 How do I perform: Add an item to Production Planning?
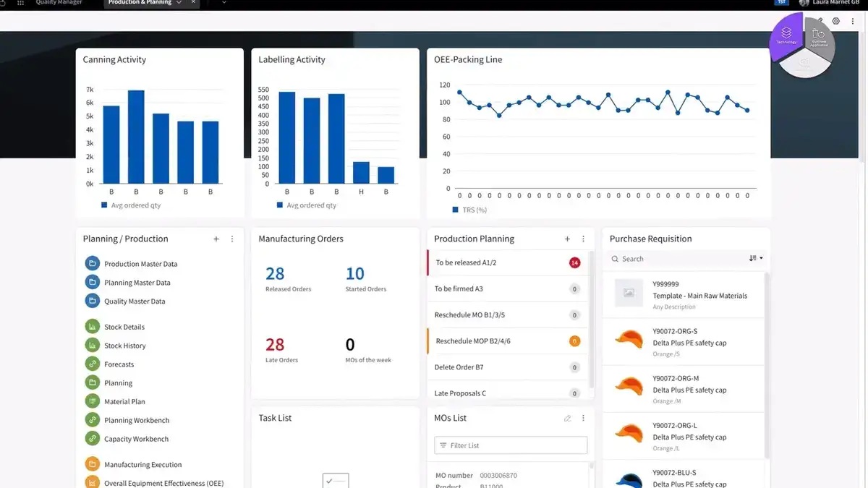tap(567, 239)
